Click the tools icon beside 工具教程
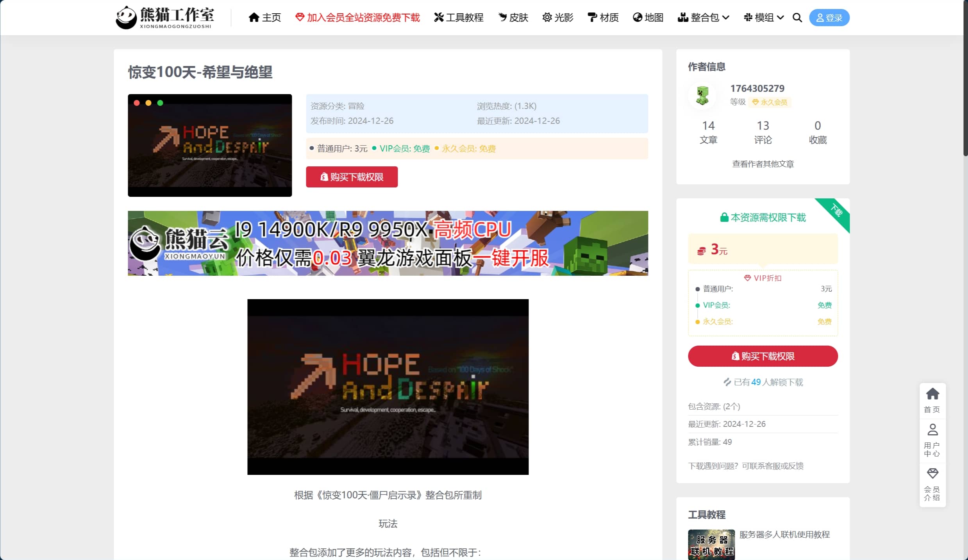The height and width of the screenshot is (560, 968). point(439,17)
